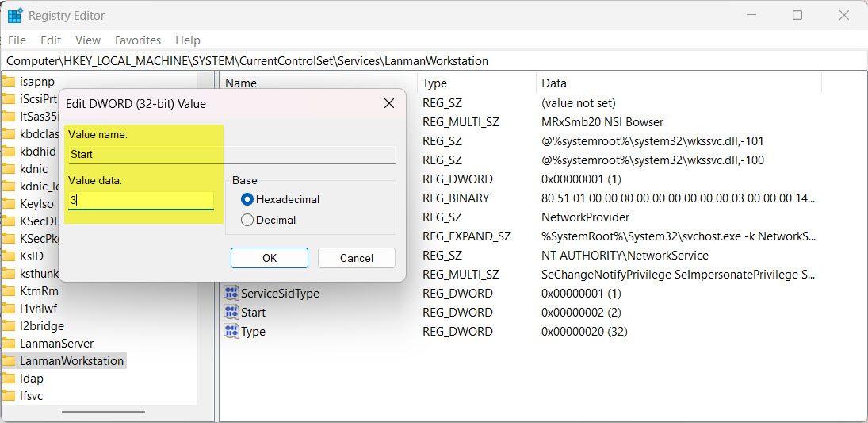Open the Favorites menu
Image resolution: width=868 pixels, height=423 pixels.
[x=137, y=40]
